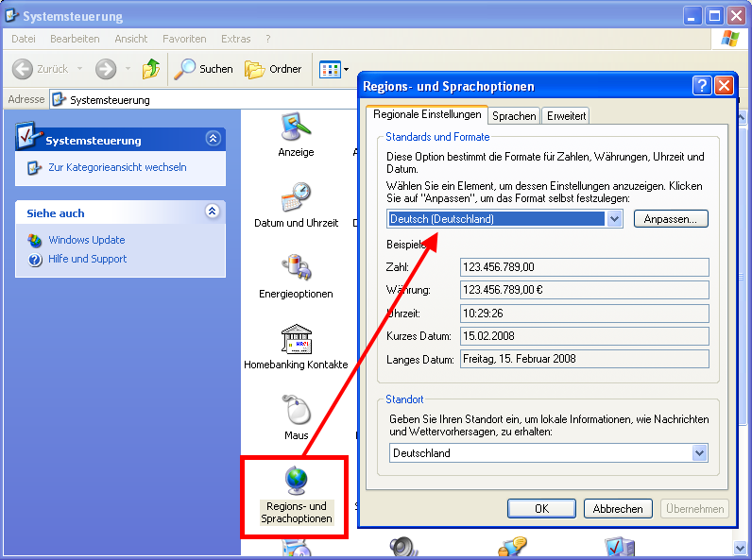Click the Ordner toolbar button
The image size is (752, 560).
pos(273,69)
